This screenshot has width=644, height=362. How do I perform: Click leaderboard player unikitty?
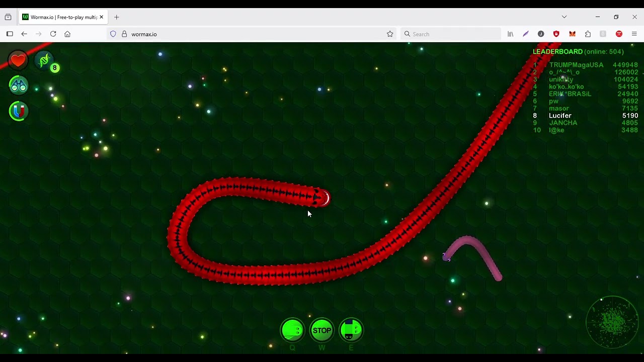(x=561, y=79)
